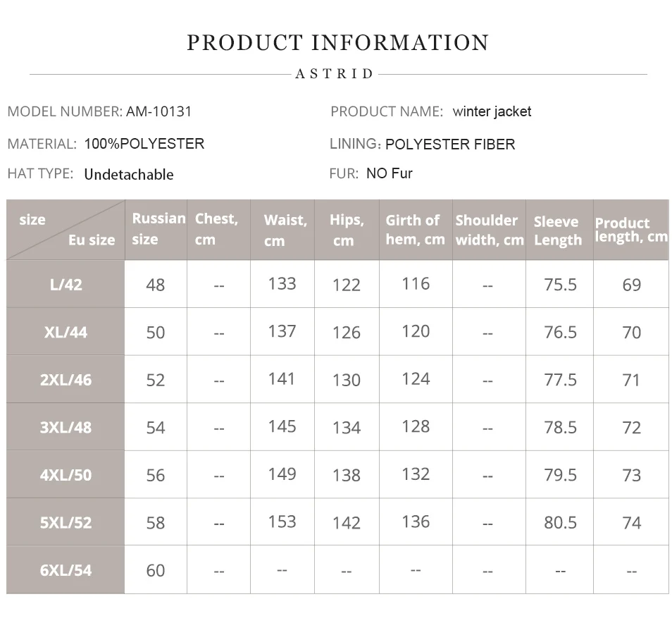The image size is (672, 623).
Task: Click the 100%POLYESTER material value
Action: pos(144,144)
